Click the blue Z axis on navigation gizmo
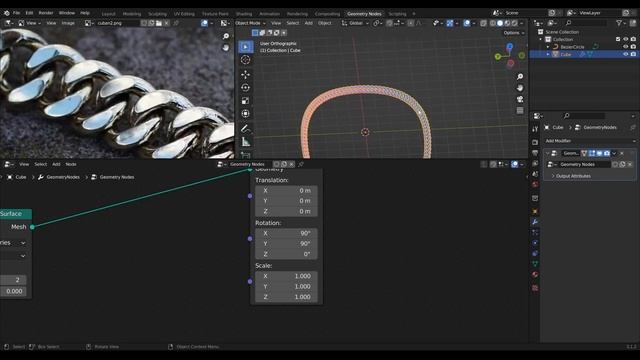Screen dimensions: 640x360 click(510, 47)
